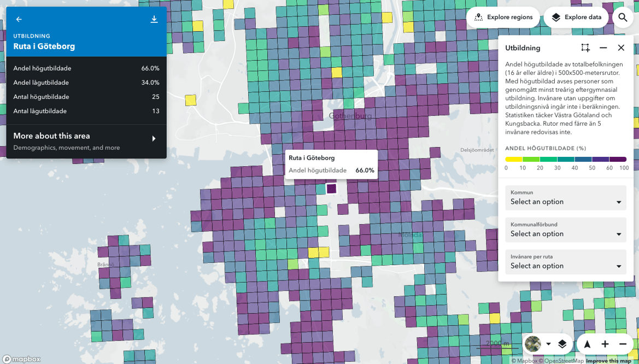Screen dimensions: 639x364
Task: Click the ANDEL HÖGUTBILDADE (%) legend heading
Action: [546, 148]
